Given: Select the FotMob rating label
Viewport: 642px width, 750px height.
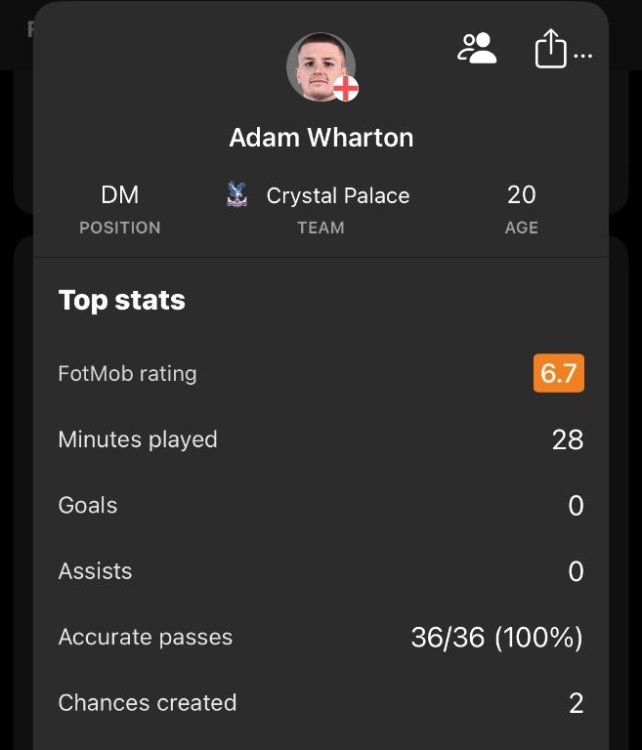Looking at the screenshot, I should pos(127,374).
